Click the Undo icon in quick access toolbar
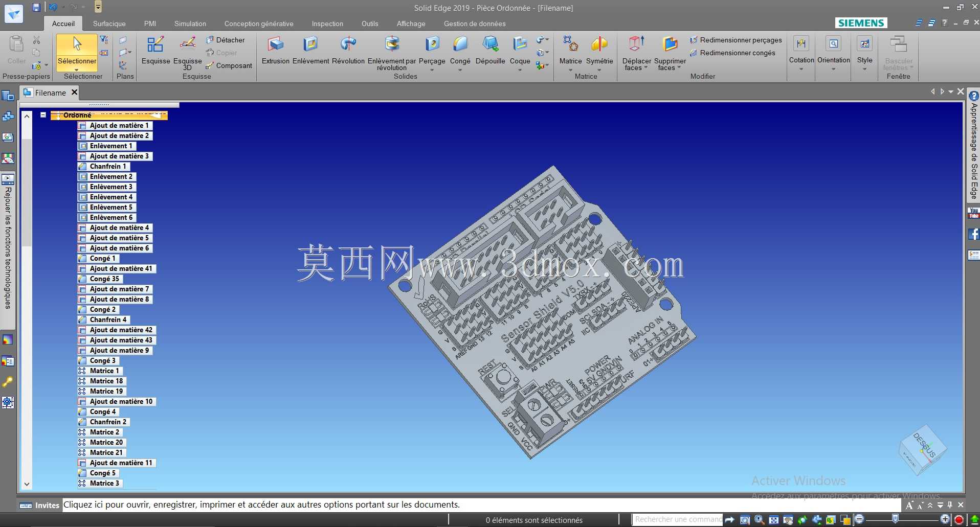This screenshot has width=980, height=527. point(53,7)
